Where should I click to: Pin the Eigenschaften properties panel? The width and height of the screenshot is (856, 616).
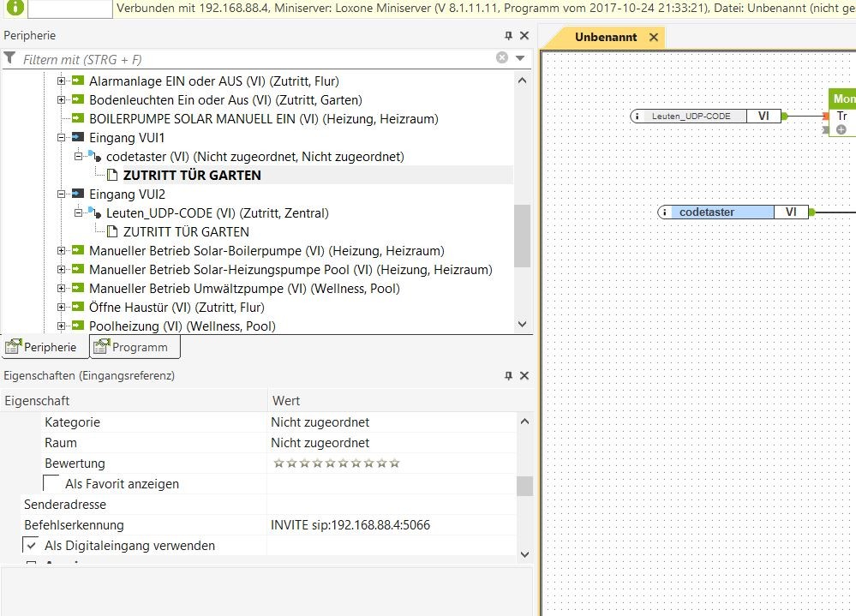[x=508, y=375]
